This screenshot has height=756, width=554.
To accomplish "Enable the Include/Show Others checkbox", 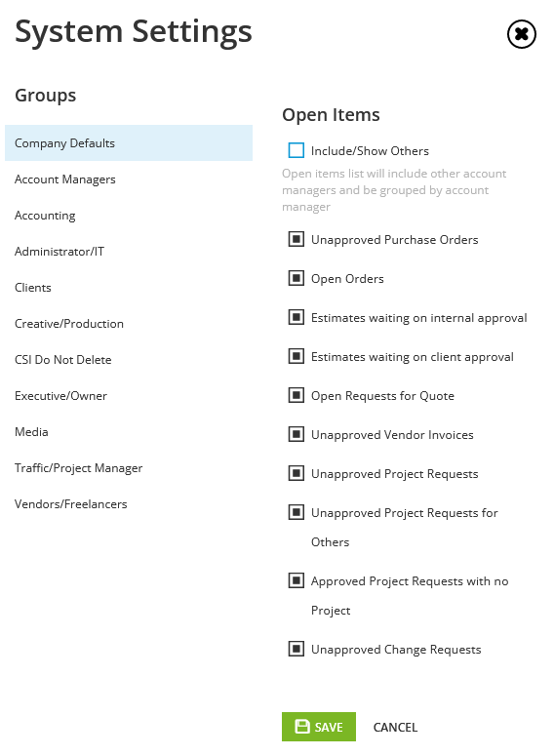I will (x=297, y=150).
